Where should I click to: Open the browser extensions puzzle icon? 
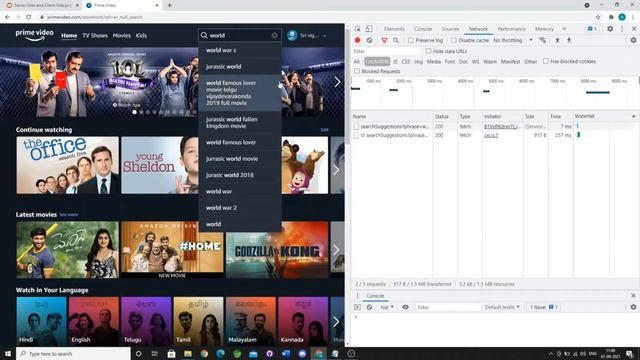611,17
